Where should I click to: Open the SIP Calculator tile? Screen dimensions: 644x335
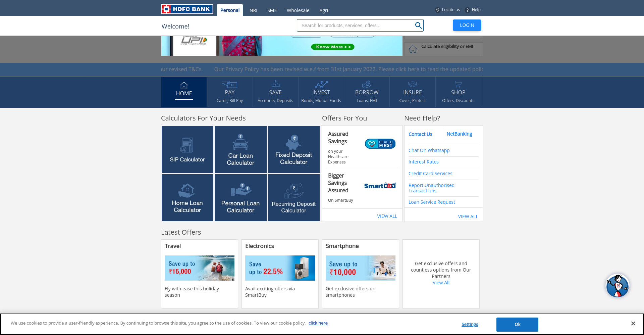click(x=187, y=149)
